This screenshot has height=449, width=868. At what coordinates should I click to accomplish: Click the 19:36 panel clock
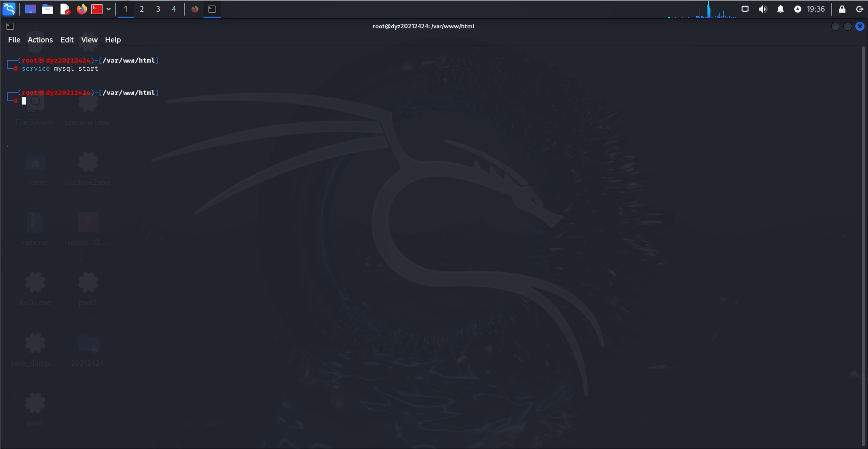[815, 9]
